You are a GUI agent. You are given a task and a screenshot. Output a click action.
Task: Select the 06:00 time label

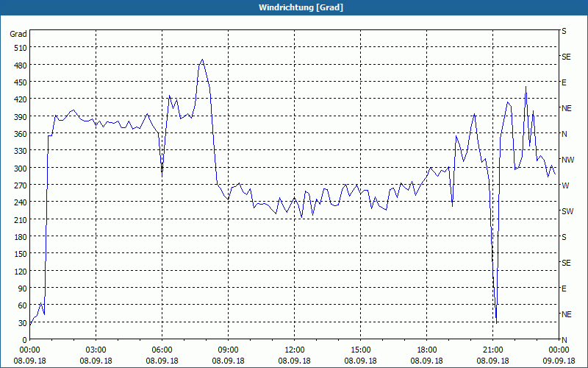point(162,350)
